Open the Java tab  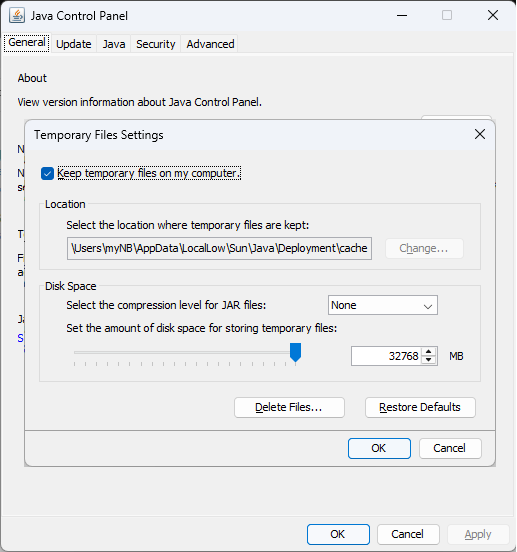point(114,44)
